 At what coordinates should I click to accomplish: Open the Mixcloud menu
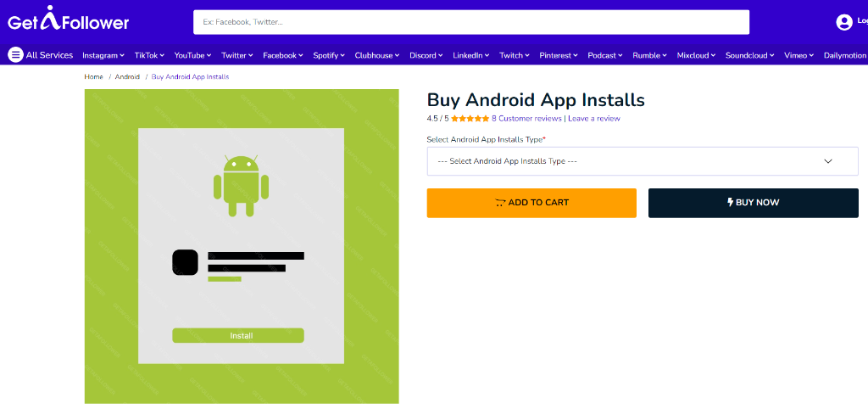(697, 55)
